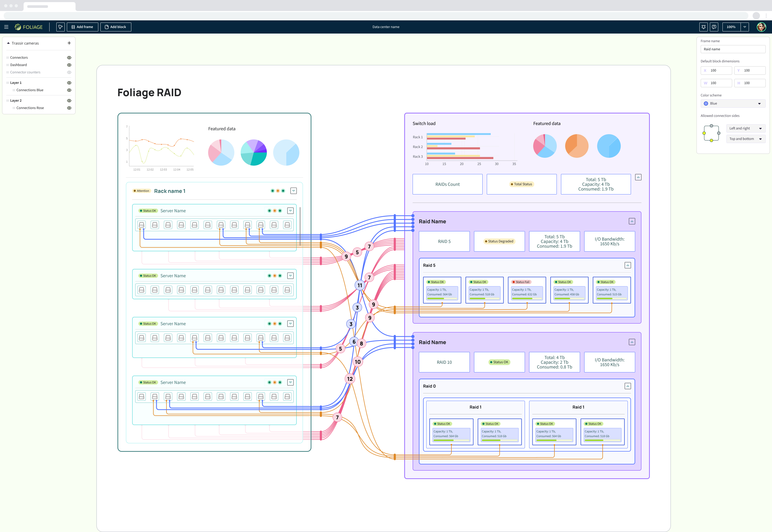Add a new layer with plus icon

pos(69,43)
